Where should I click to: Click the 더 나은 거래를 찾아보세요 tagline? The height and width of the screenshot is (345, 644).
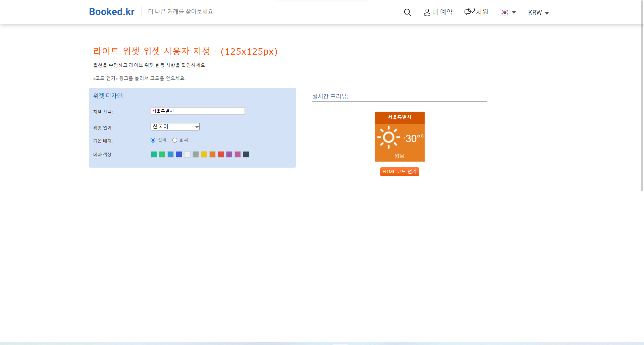(x=180, y=12)
